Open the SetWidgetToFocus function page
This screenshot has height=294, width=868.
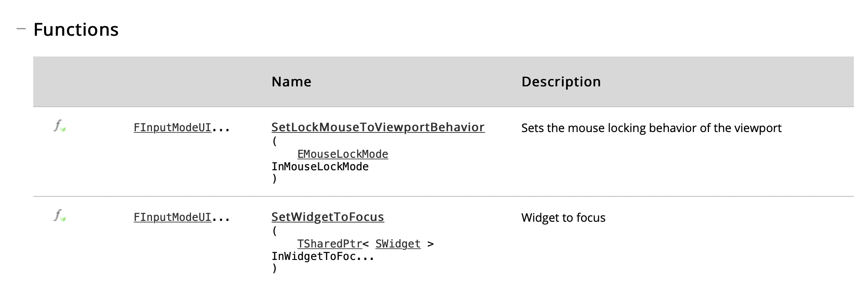click(328, 217)
